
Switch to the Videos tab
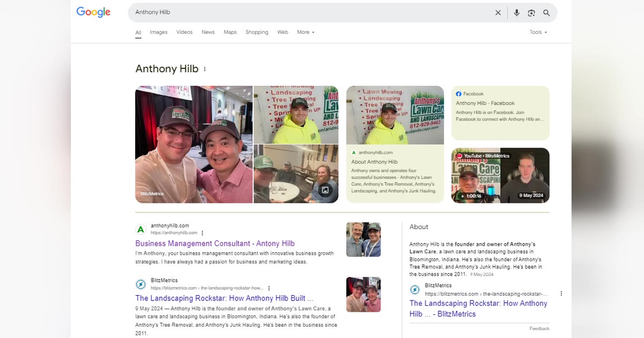[184, 32]
